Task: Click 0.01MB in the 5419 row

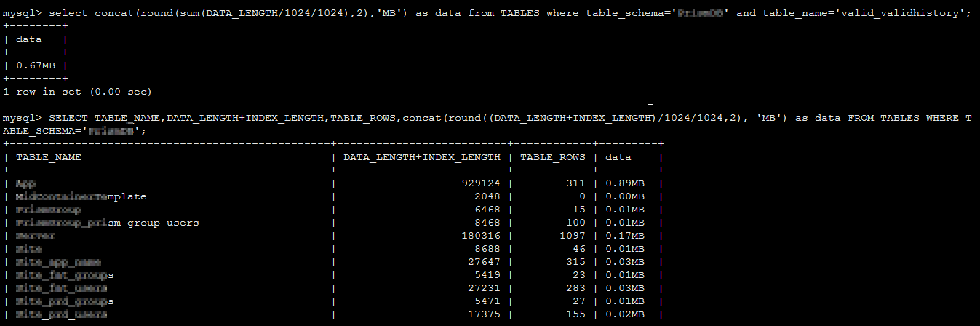Action: point(624,275)
